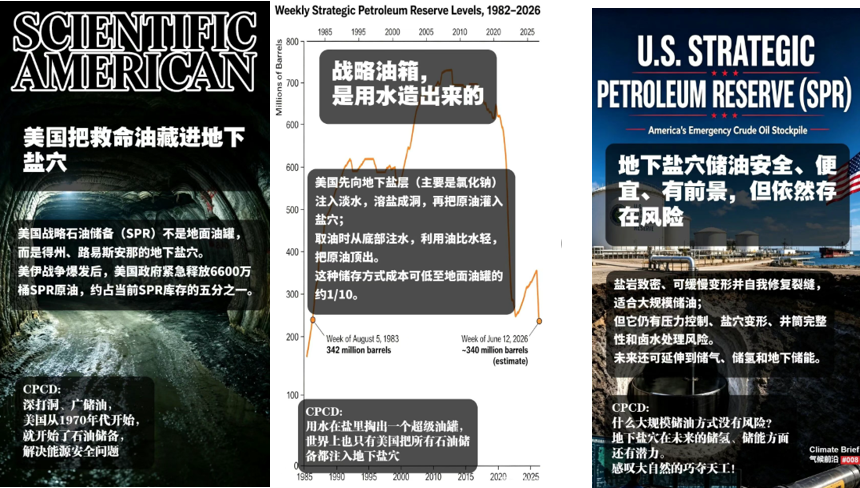Click the line "感叹大自然的巧夺天工!"
Viewport: 860px width, 488px height.
[674, 468]
